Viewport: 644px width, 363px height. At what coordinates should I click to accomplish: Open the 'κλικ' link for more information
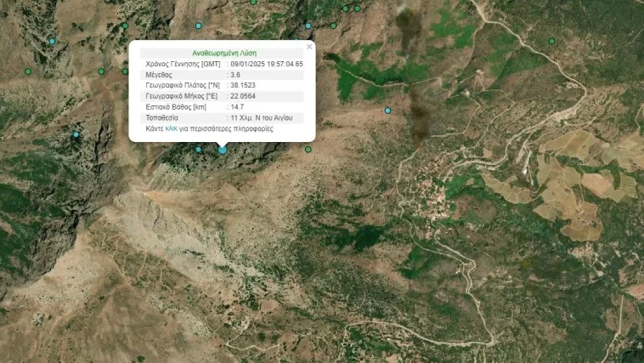click(x=172, y=128)
